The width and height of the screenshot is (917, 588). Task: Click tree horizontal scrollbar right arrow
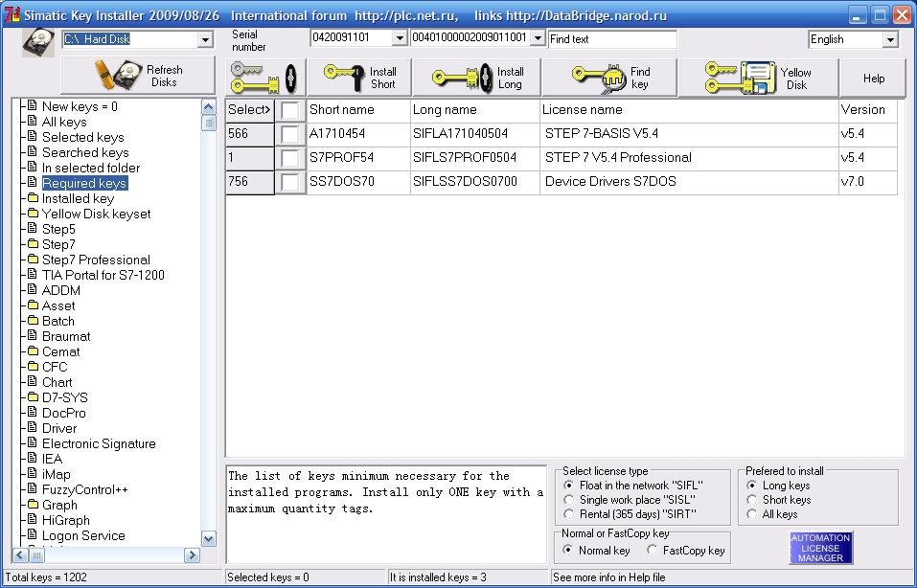click(x=192, y=554)
